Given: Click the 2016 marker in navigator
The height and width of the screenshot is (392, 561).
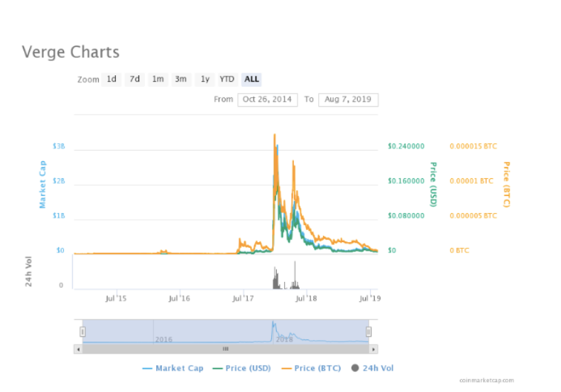Looking at the screenshot, I should coord(163,339).
